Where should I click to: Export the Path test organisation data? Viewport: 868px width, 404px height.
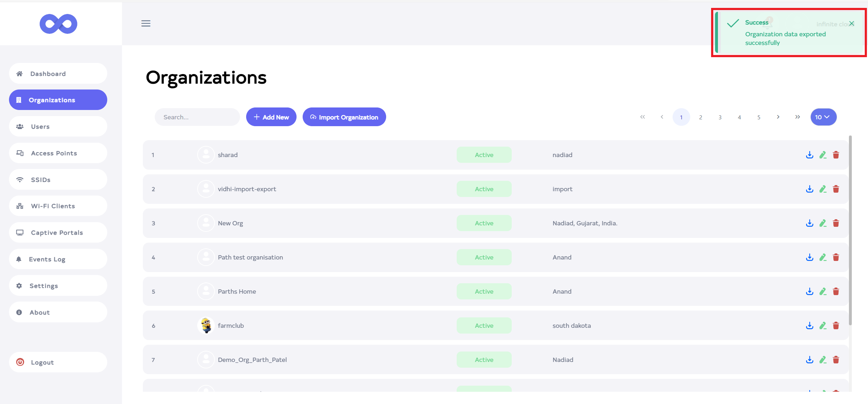(x=809, y=257)
